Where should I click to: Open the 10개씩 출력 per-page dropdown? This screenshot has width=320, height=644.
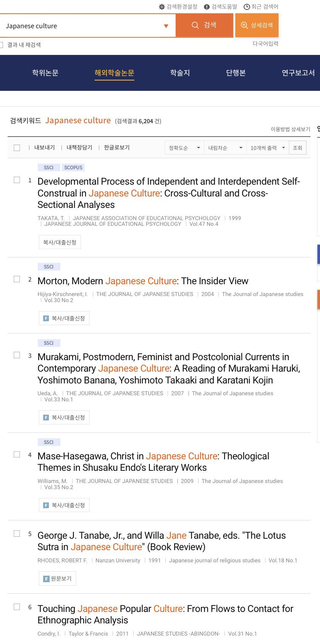point(268,148)
